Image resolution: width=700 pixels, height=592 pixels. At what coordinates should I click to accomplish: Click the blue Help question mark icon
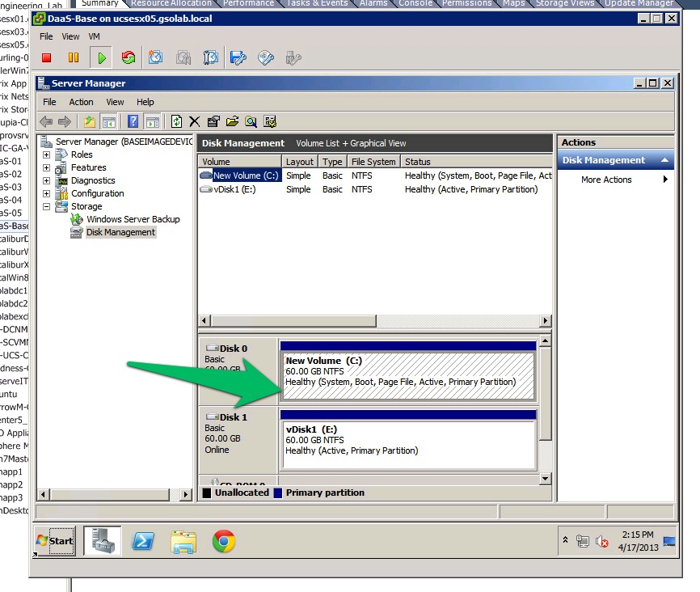[133, 121]
